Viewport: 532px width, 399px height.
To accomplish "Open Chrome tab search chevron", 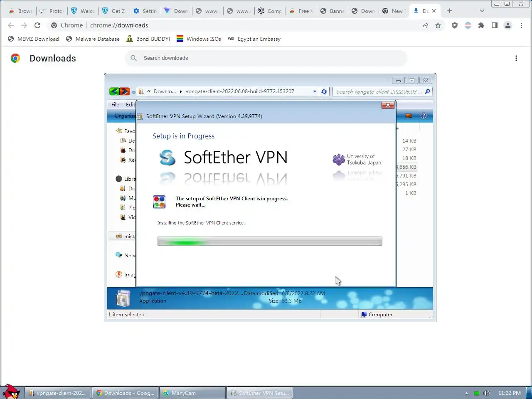I will (482, 11).
